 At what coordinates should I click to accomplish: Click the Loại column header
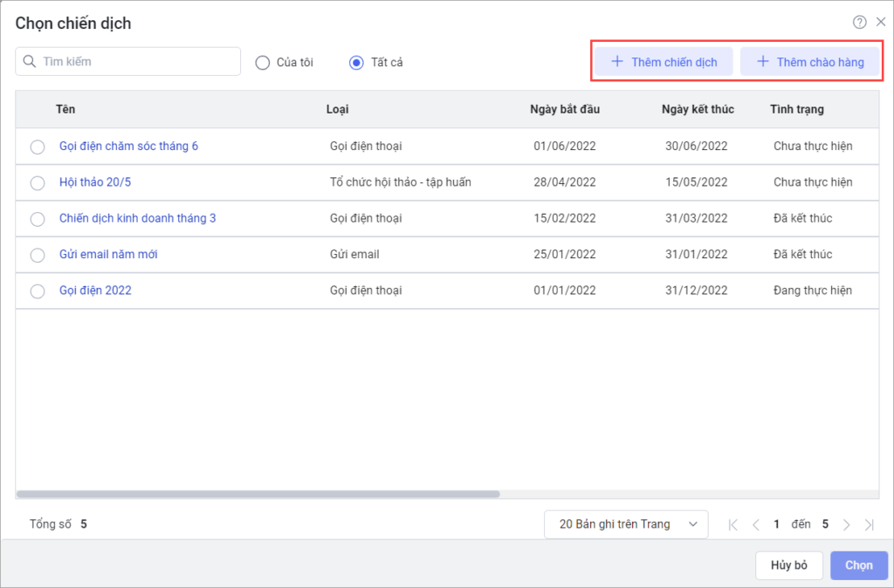[x=338, y=109]
